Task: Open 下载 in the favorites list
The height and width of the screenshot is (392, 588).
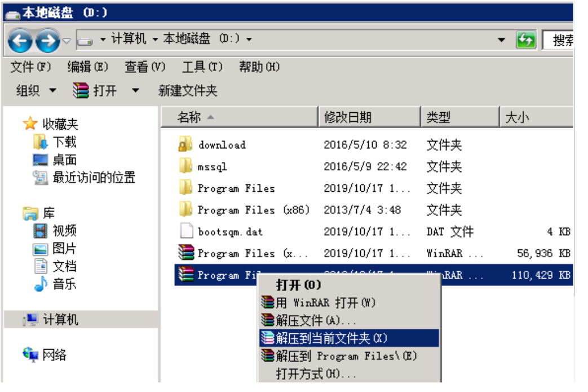Action: [64, 142]
